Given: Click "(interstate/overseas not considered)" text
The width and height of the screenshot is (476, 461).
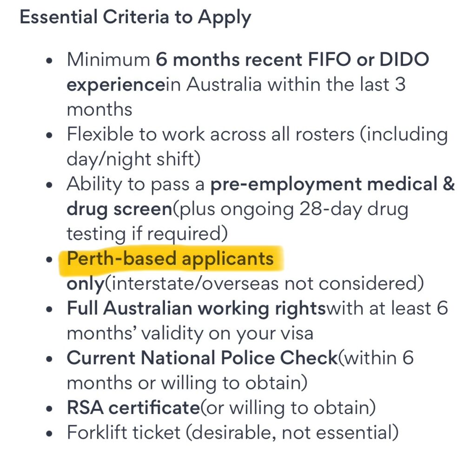Looking at the screenshot, I should coord(264,284).
